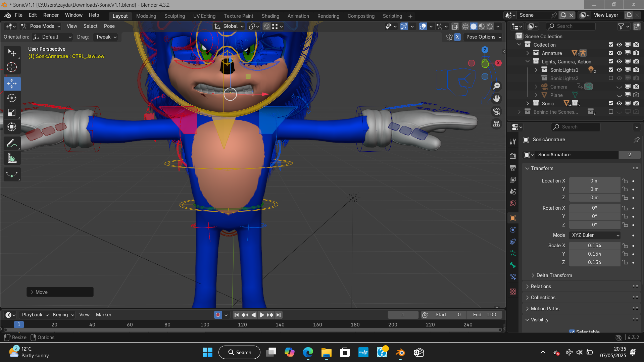This screenshot has height=362, width=644.
Task: Open the Bone properties tab
Action: pos(513,265)
